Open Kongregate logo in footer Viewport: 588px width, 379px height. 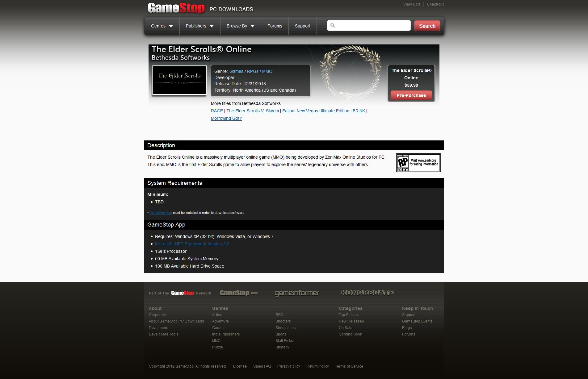point(367,293)
